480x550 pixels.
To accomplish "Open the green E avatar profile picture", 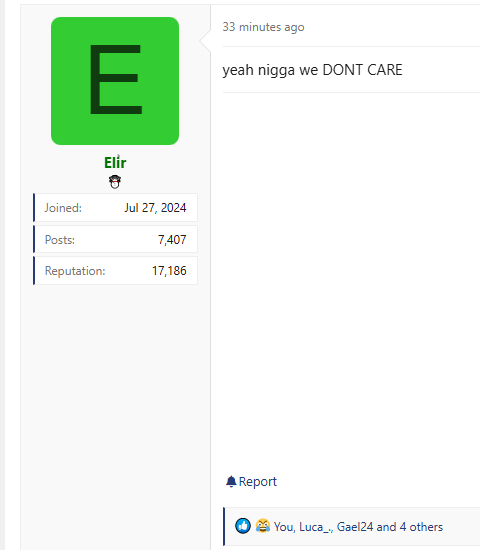I will 115,81.
